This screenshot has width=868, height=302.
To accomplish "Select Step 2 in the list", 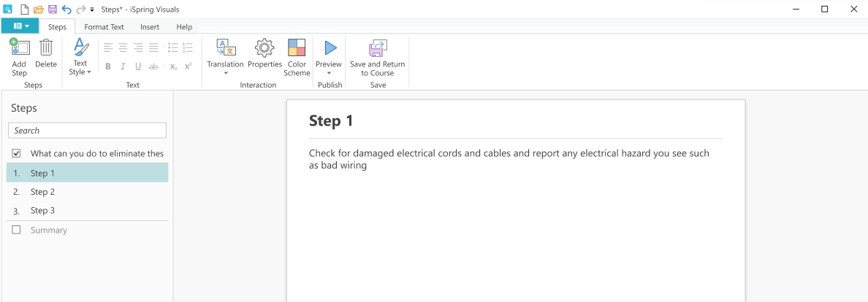I will pyautogui.click(x=87, y=192).
